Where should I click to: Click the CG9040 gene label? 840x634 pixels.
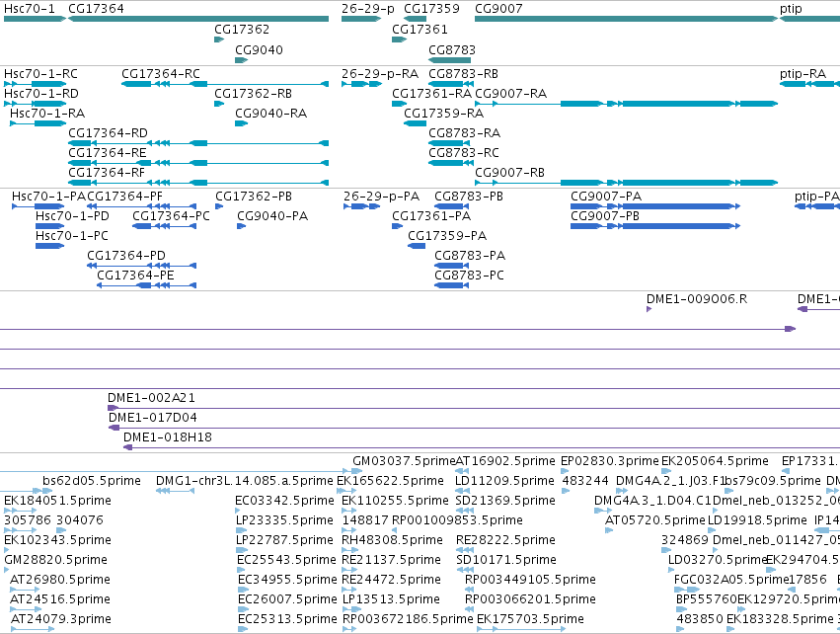(259, 49)
